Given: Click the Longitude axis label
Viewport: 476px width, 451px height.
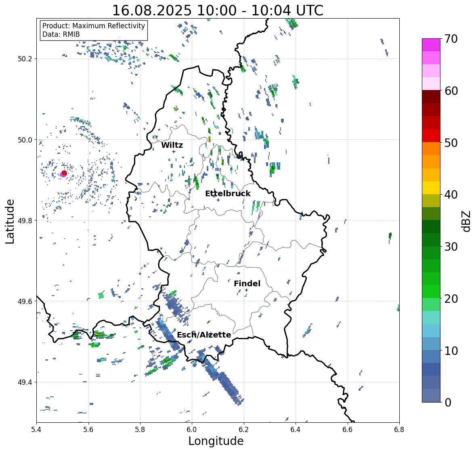Looking at the screenshot, I should [216, 441].
